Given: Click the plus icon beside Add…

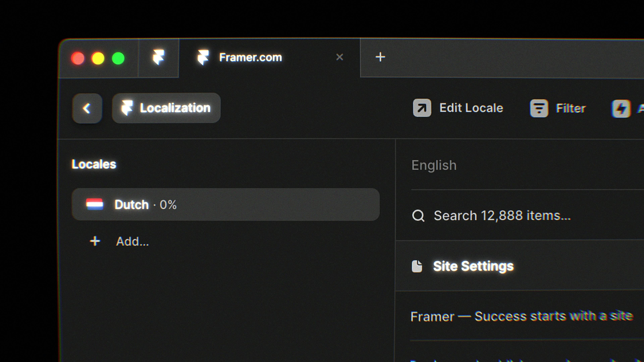Looking at the screenshot, I should (95, 241).
